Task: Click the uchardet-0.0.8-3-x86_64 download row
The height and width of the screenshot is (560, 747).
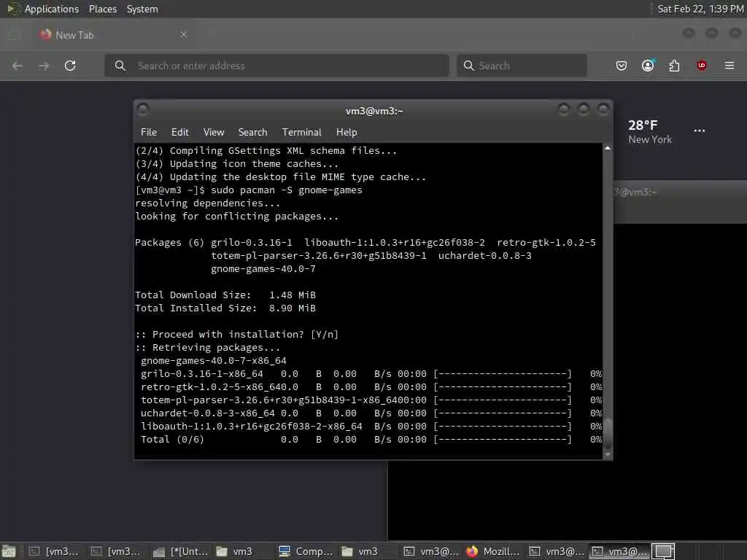Action: click(371, 413)
